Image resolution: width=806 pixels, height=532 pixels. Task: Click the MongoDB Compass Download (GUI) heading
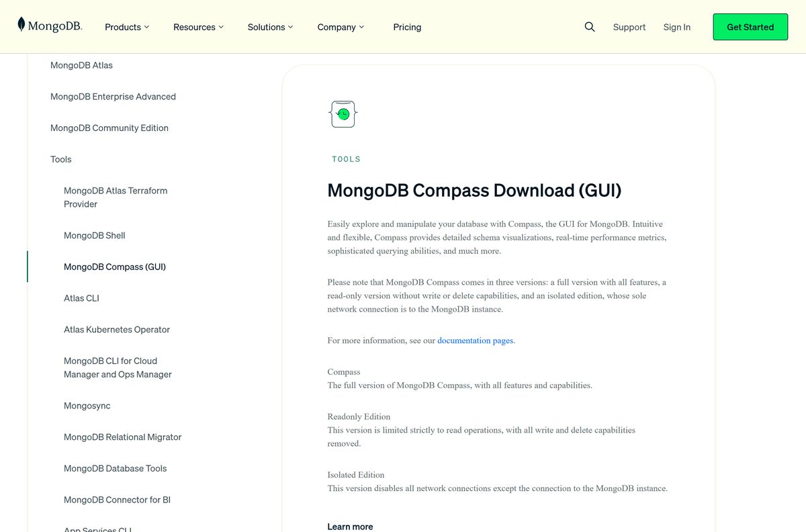pyautogui.click(x=474, y=191)
